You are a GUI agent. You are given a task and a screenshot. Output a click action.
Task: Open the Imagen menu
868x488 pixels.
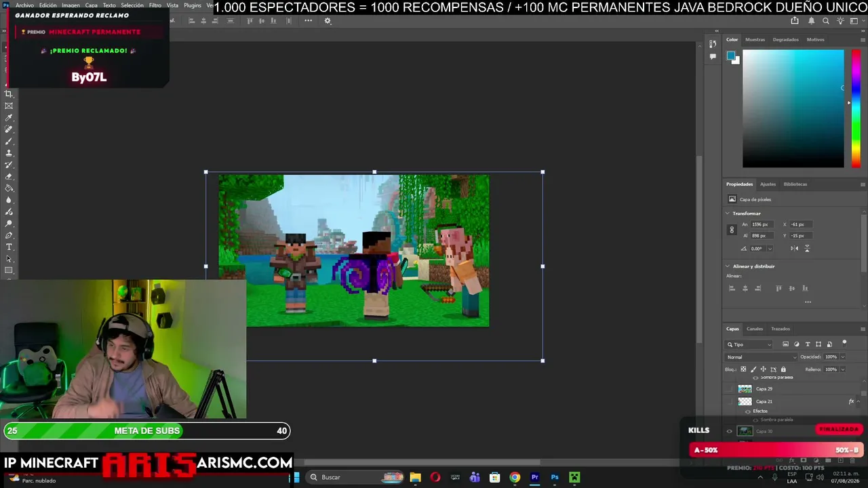pos(71,5)
